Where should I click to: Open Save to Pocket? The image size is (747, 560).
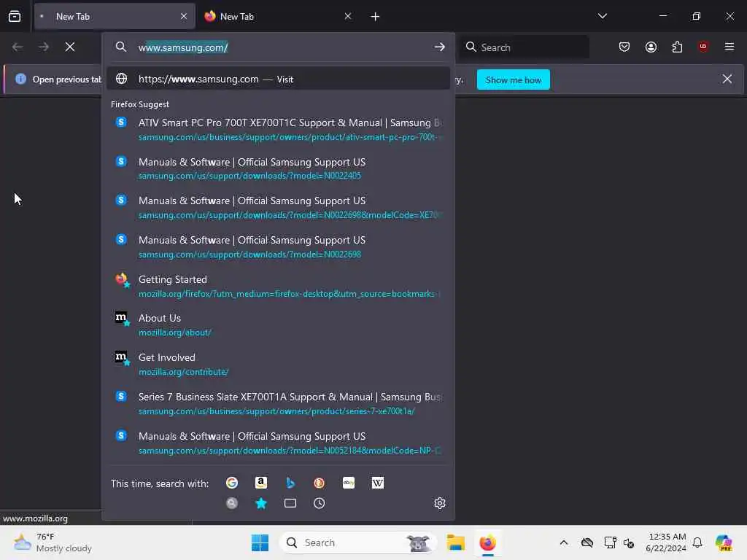(624, 47)
